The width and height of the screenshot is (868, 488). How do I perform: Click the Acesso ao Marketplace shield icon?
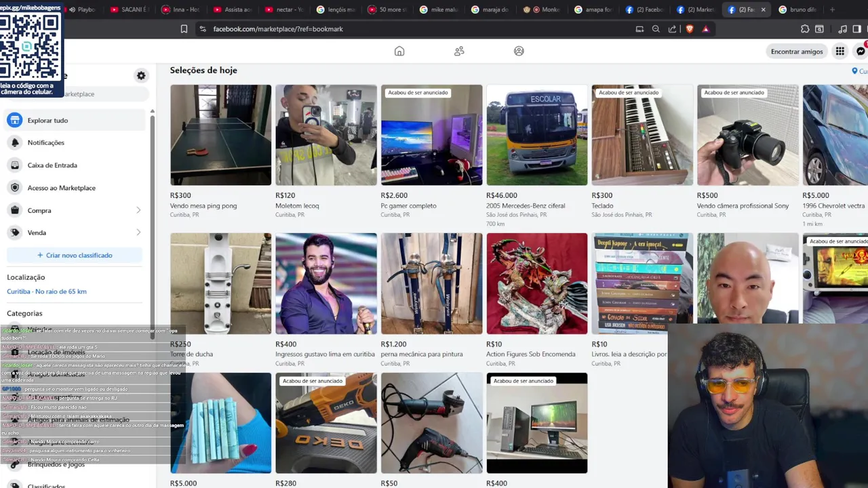pyautogui.click(x=15, y=188)
